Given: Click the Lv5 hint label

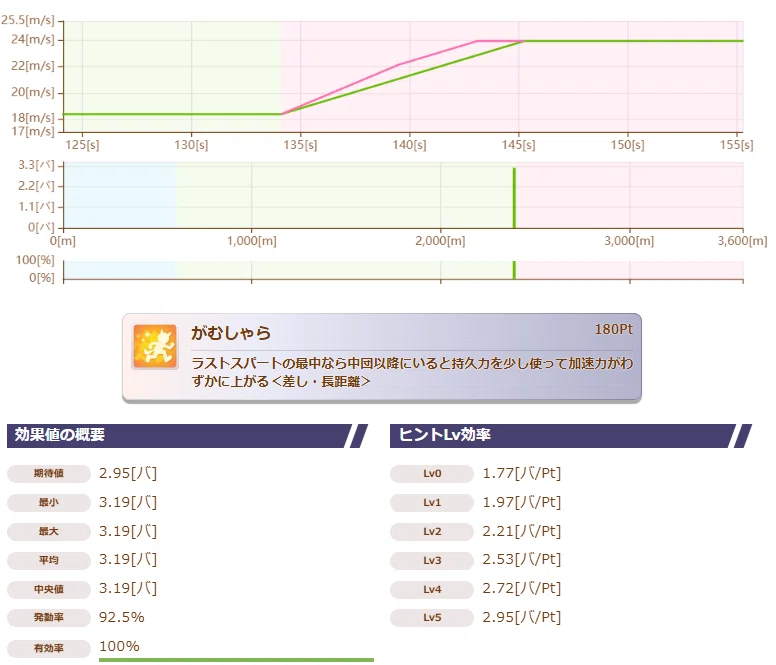Looking at the screenshot, I should [432, 618].
